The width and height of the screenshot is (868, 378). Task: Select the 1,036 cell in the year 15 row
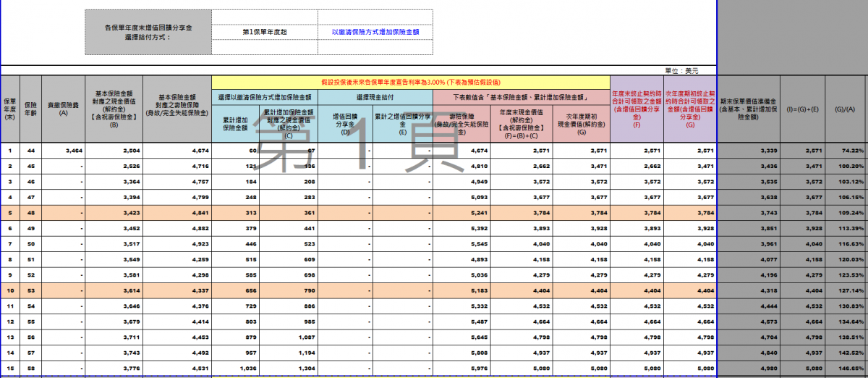[x=236, y=369]
